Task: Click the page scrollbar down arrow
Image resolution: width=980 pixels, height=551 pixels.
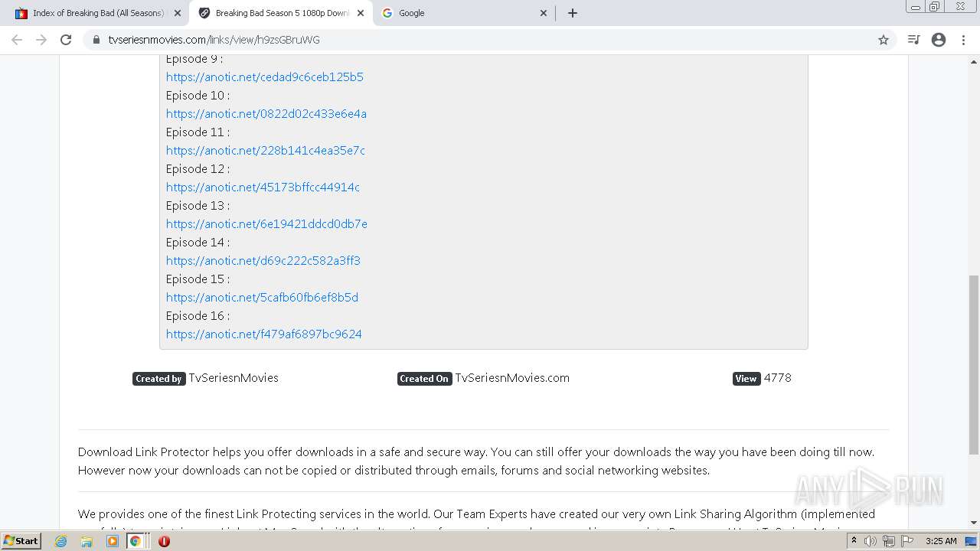Action: click(974, 523)
